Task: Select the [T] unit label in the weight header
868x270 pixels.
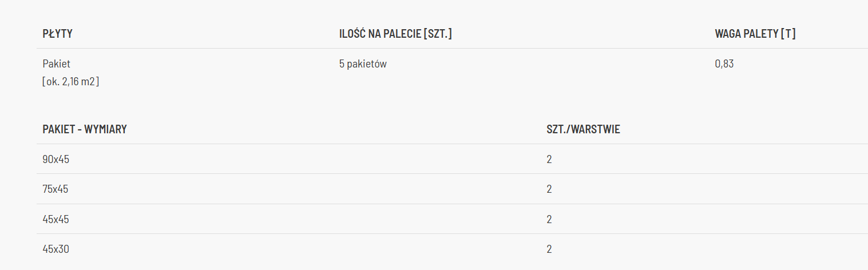Action: pyautogui.click(x=788, y=34)
